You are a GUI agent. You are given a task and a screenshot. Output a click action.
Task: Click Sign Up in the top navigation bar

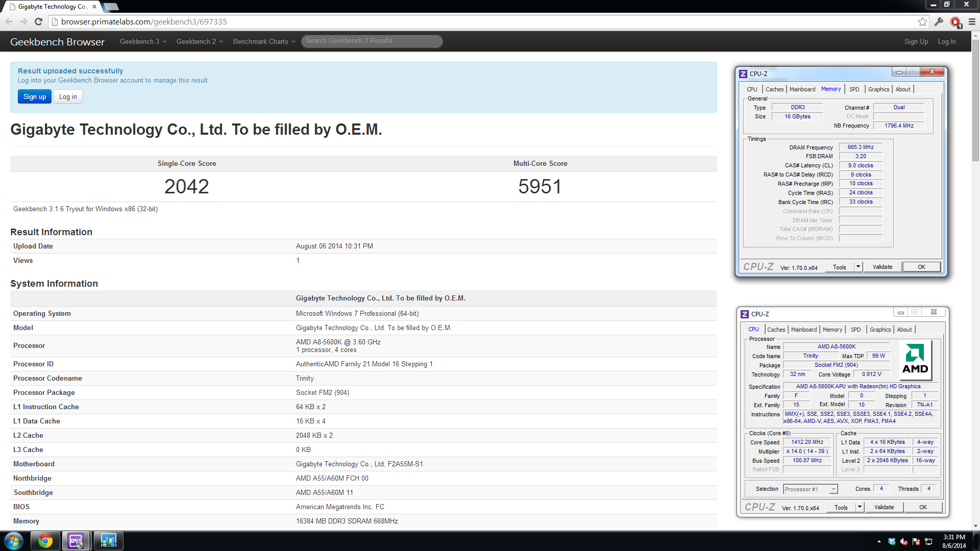point(916,41)
